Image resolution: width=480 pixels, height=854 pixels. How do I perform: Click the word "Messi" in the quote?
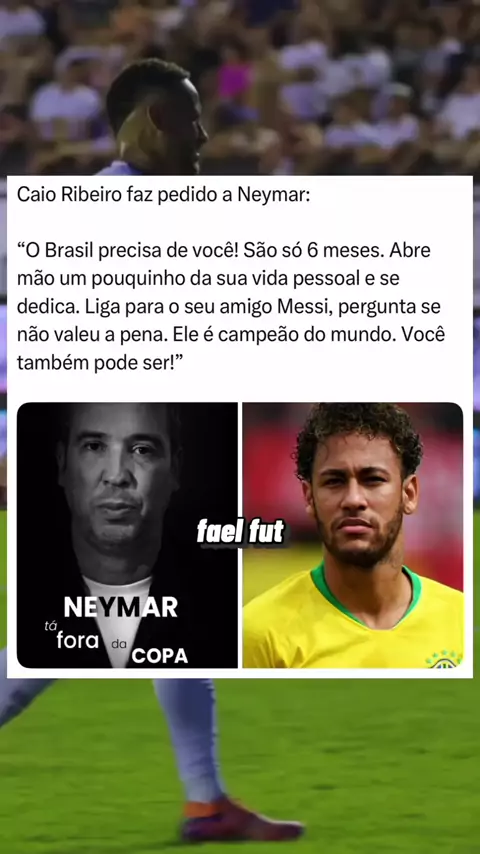pos(305,307)
